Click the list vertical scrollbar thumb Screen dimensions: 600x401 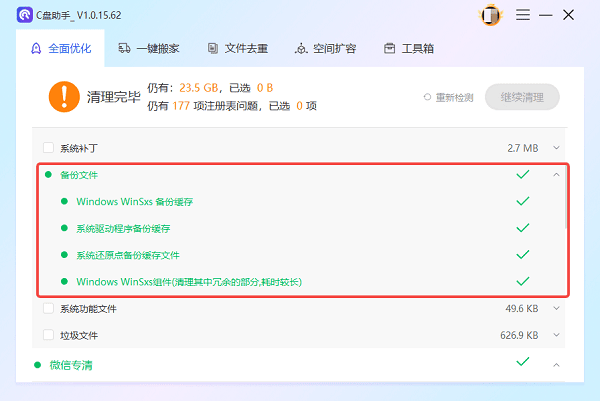566,196
